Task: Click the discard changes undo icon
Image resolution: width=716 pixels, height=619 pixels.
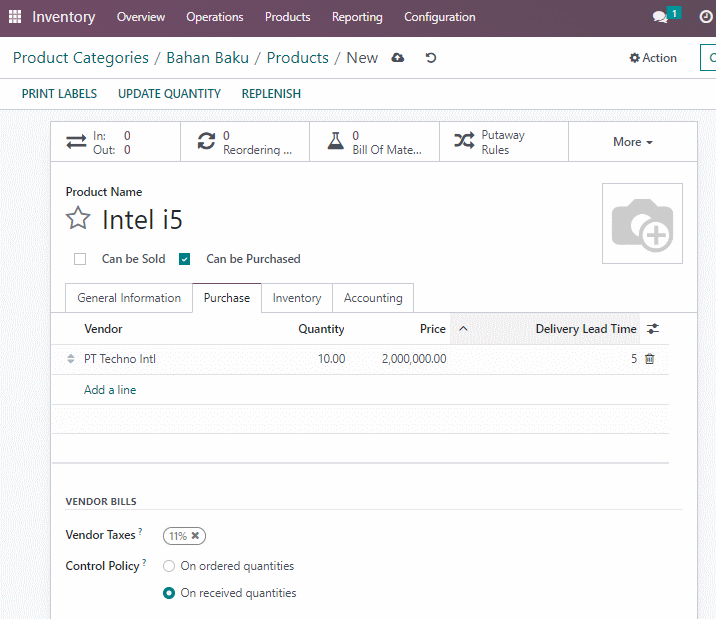Action: [x=431, y=58]
